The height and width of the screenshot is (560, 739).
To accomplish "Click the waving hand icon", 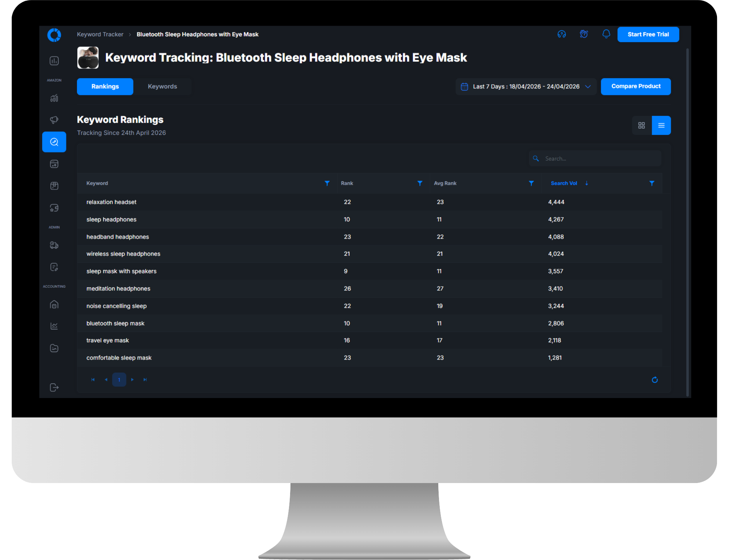I will pos(584,34).
